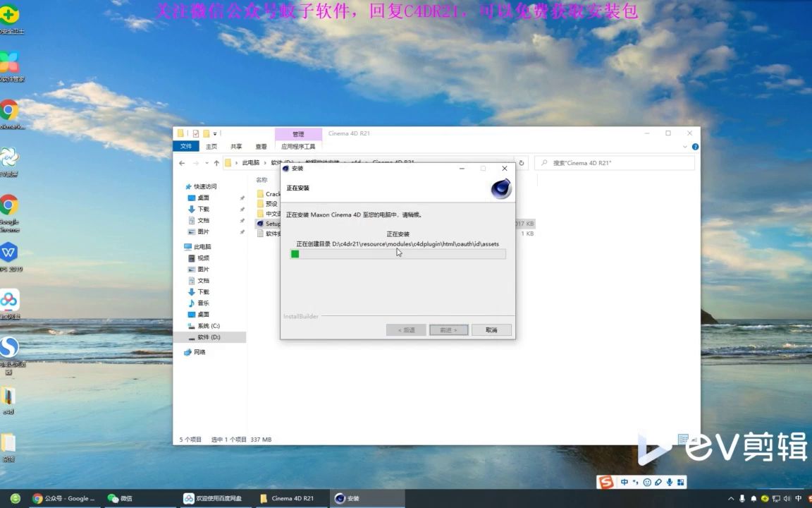This screenshot has height=508, width=812.
Task: Open 视频 under This PC
Action: point(203,258)
